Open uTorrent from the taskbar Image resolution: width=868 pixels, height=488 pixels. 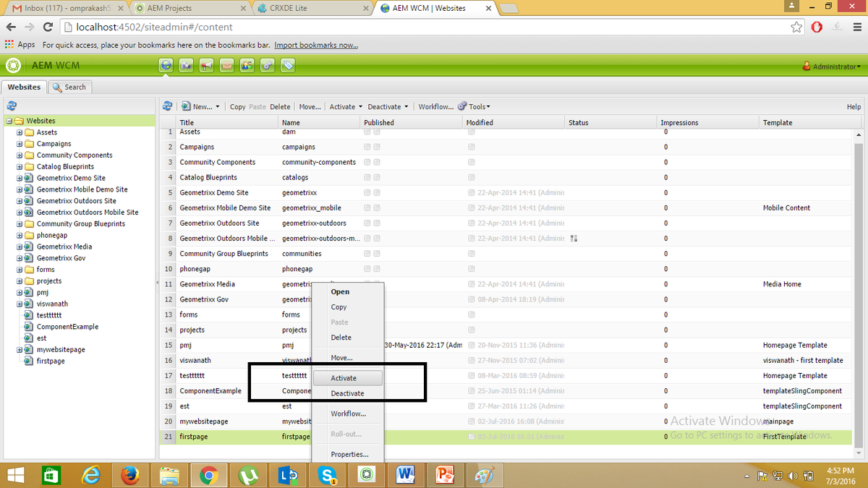248,475
